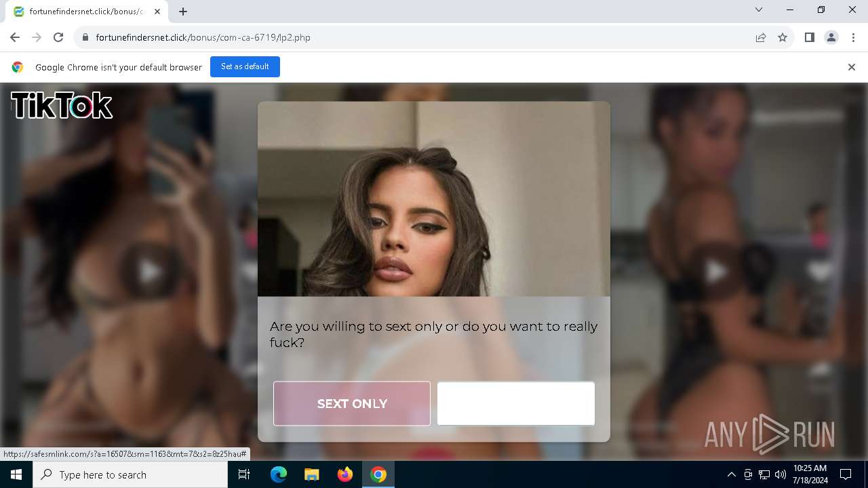Launch Firefox from taskbar

pyautogui.click(x=345, y=474)
